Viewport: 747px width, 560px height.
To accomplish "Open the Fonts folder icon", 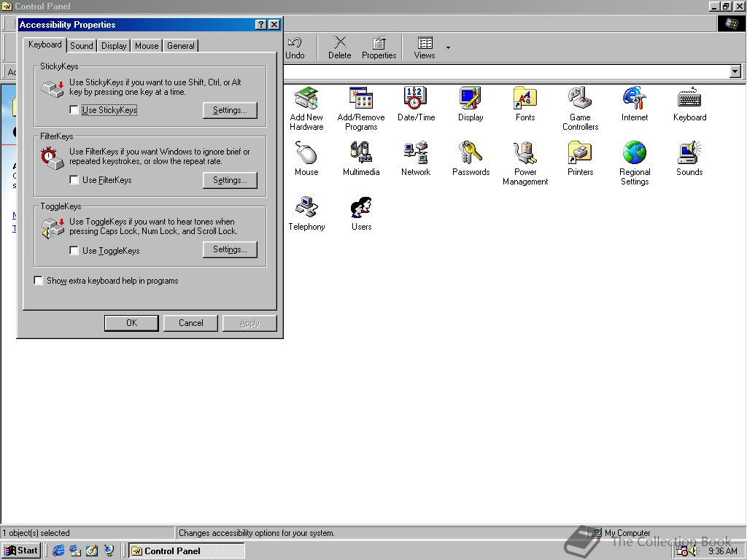I will click(525, 104).
